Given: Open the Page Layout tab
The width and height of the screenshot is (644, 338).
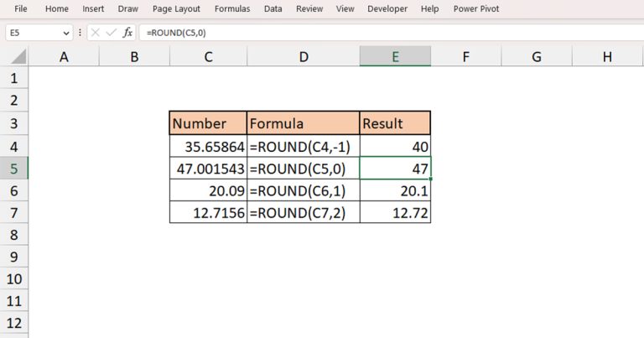Looking at the screenshot, I should pyautogui.click(x=176, y=8).
